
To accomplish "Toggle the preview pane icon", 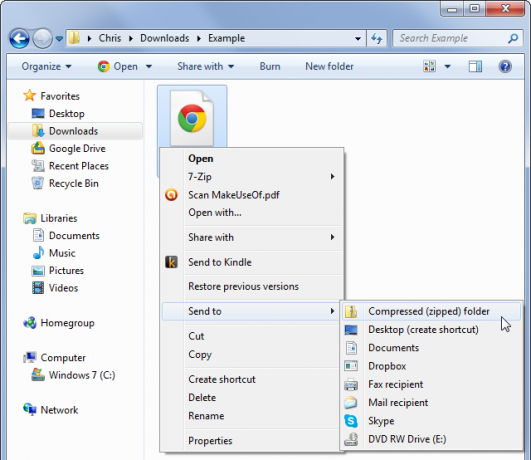I will (x=475, y=66).
